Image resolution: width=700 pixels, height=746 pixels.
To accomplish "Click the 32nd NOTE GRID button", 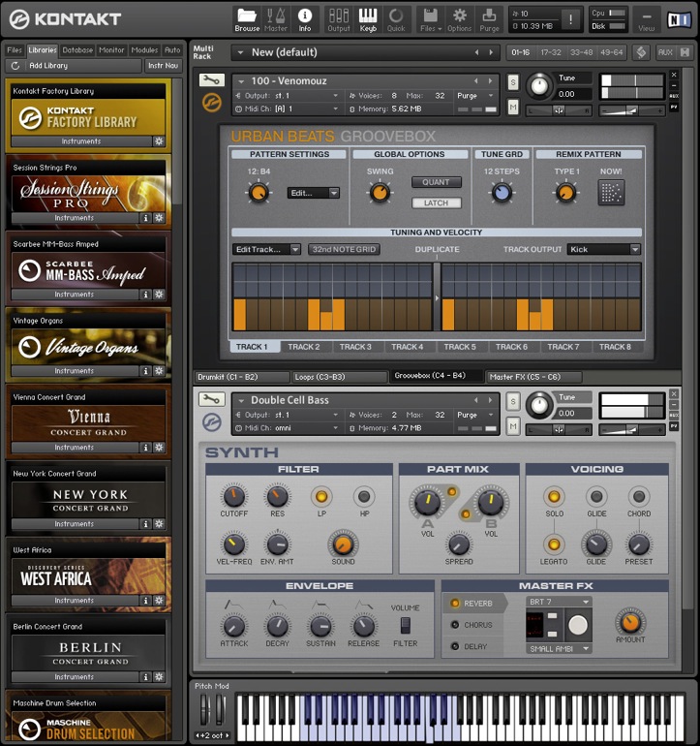I will coord(344,249).
